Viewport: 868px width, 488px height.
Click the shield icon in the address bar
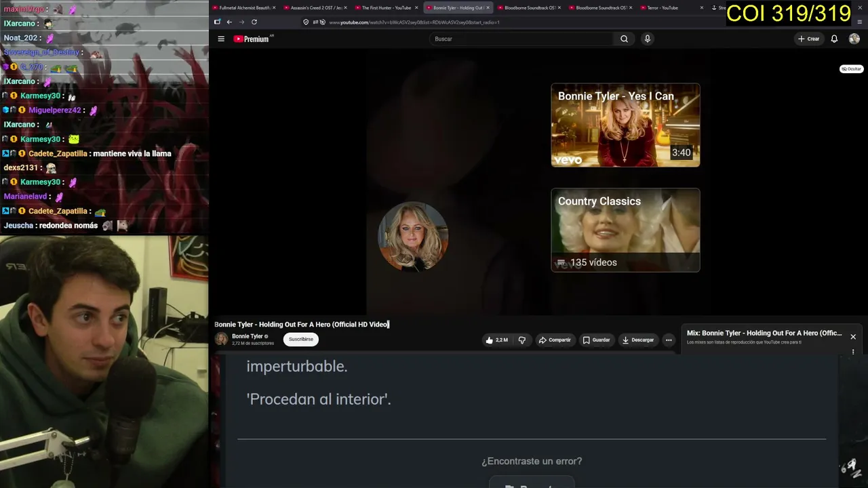click(x=306, y=22)
